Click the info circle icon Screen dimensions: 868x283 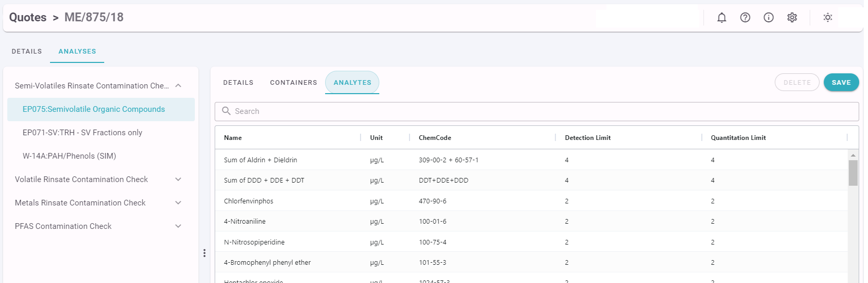click(768, 18)
